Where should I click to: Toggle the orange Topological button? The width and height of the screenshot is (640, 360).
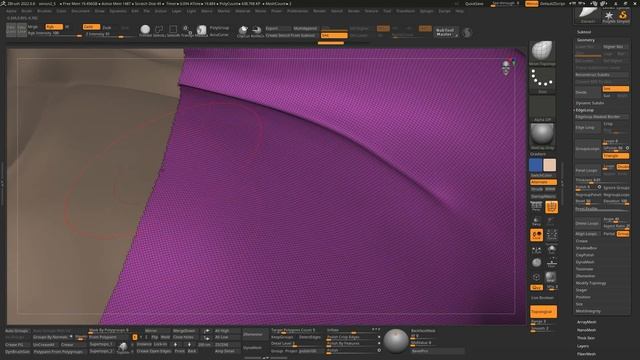[543, 311]
